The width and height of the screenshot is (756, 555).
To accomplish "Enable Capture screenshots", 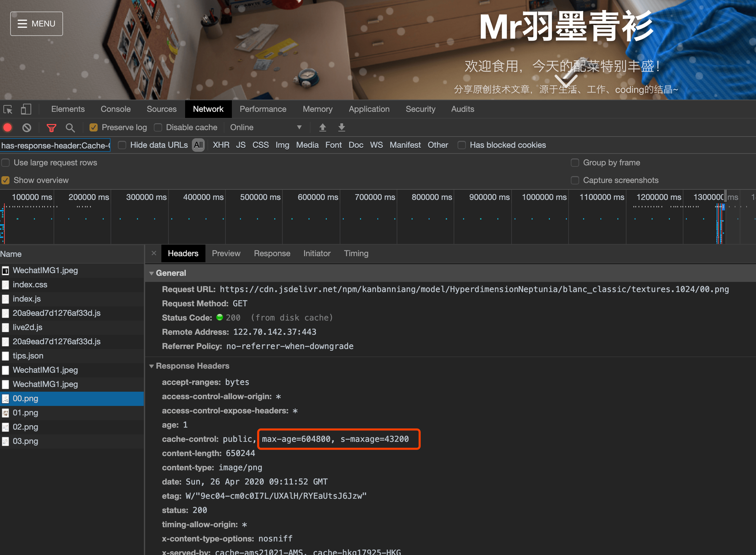I will point(575,180).
